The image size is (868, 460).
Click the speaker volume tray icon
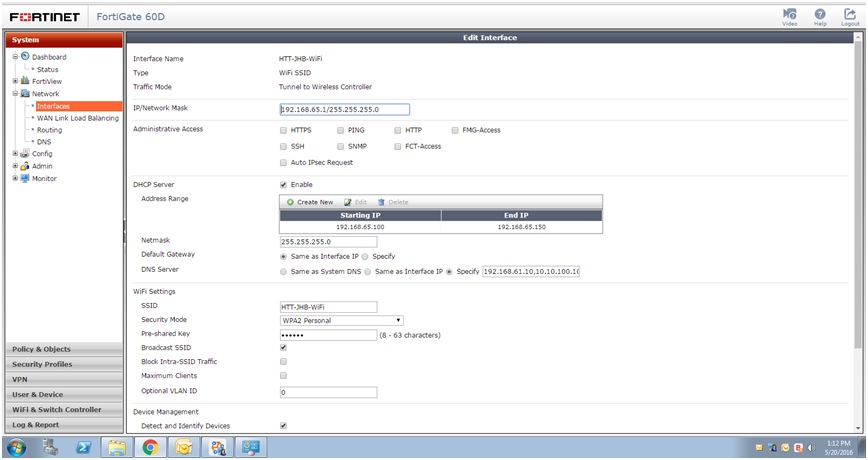pyautogui.click(x=812, y=448)
